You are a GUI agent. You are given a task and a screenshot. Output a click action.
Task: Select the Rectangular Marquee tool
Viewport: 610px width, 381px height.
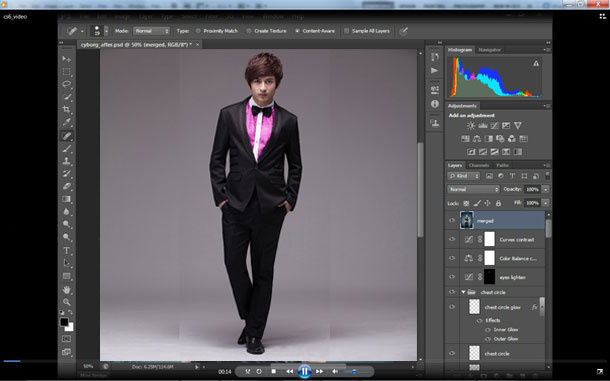(67, 72)
